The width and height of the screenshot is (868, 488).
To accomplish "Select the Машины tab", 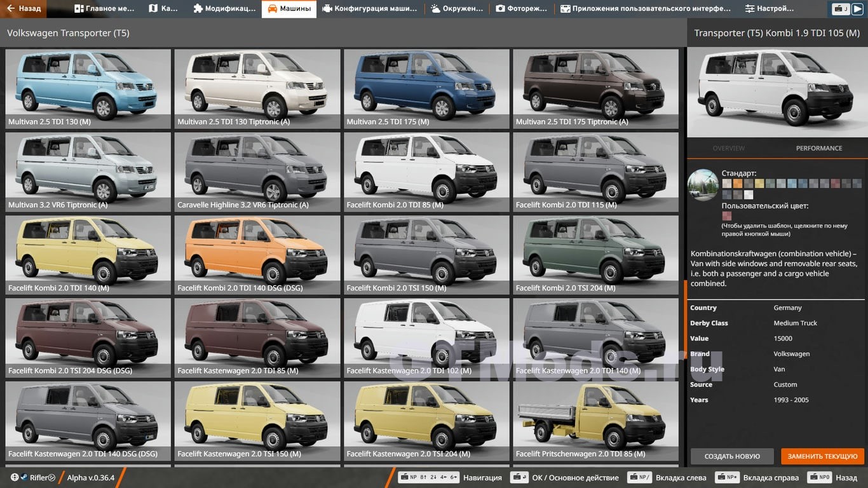I will (x=289, y=9).
